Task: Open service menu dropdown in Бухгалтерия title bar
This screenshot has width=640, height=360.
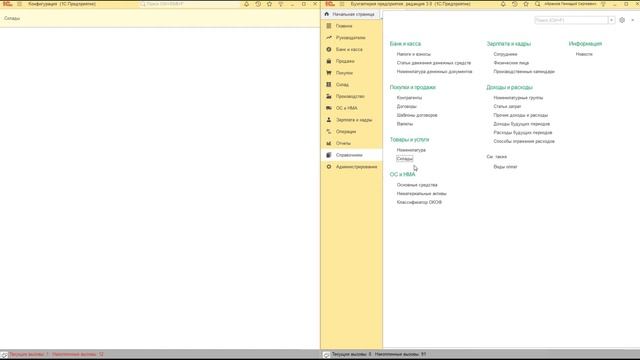Action: (603, 4)
